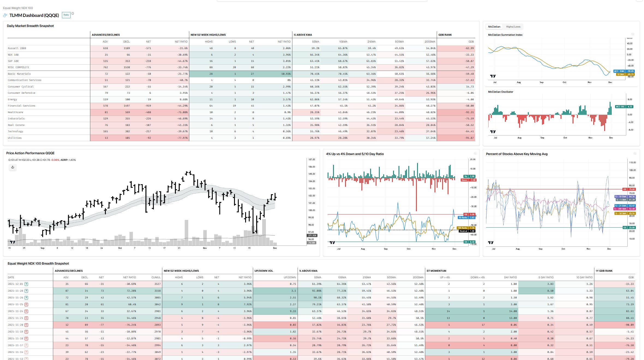Click TradingView logo in McClellan Oscillator chart
Image resolution: width=644 pixels, height=360 pixels.
point(493,132)
